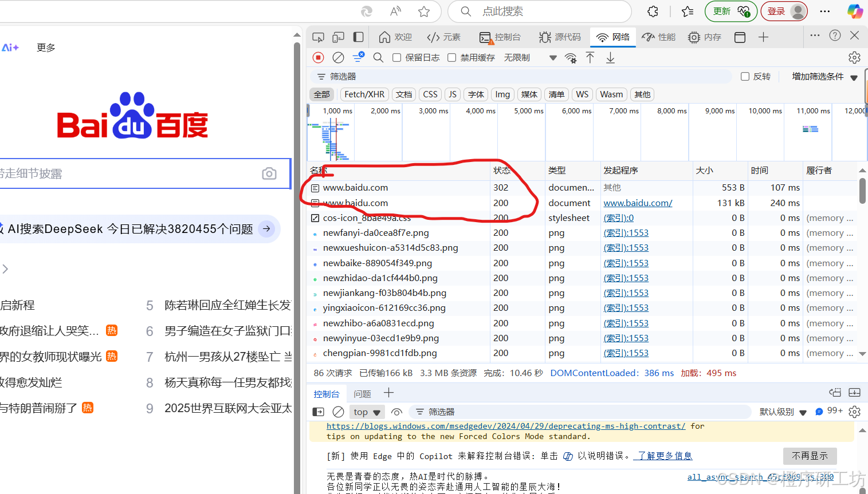Switch to 源代码 Sources tab
This screenshot has width=868, height=494.
(560, 37)
